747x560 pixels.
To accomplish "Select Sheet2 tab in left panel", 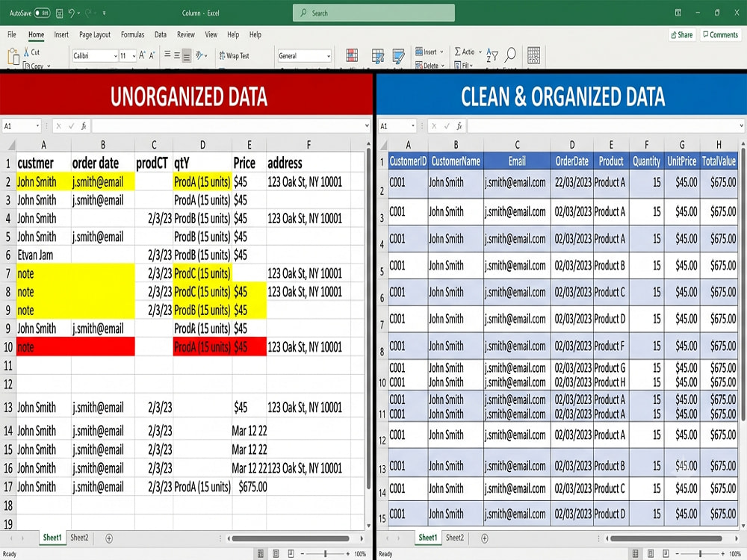I will click(x=80, y=538).
